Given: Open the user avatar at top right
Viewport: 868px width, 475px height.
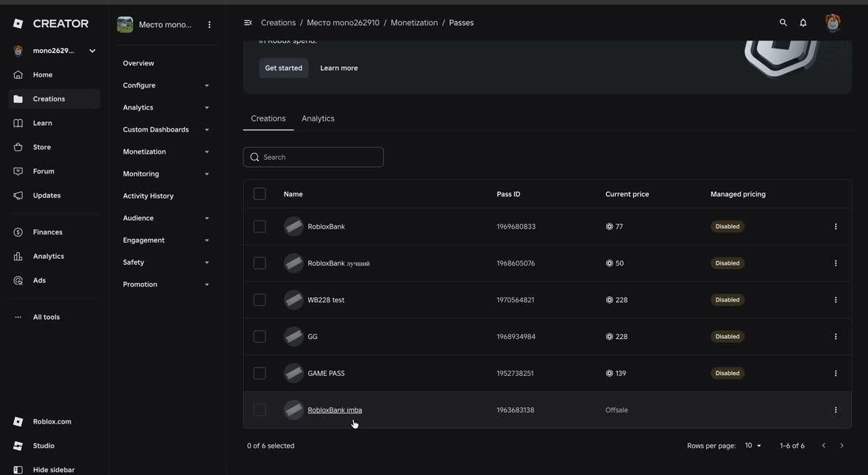Looking at the screenshot, I should click(833, 23).
